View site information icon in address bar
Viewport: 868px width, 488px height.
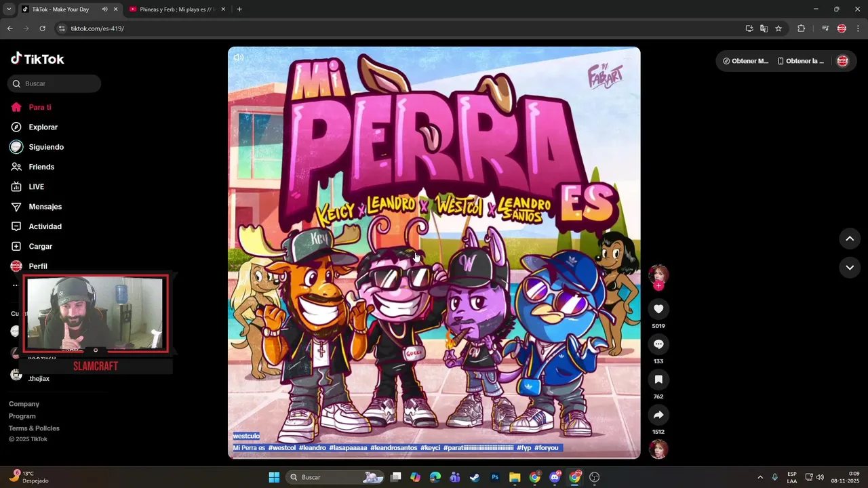[x=62, y=28]
